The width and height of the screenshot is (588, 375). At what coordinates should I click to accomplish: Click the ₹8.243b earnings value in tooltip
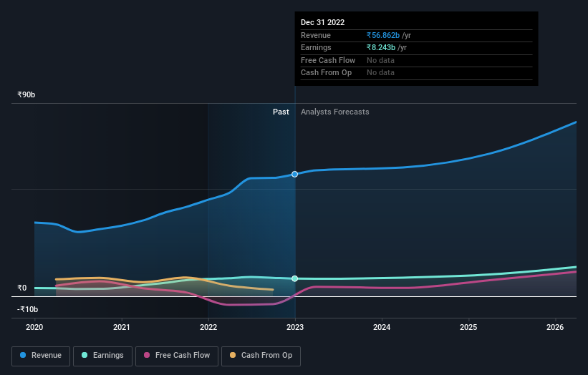pos(380,47)
